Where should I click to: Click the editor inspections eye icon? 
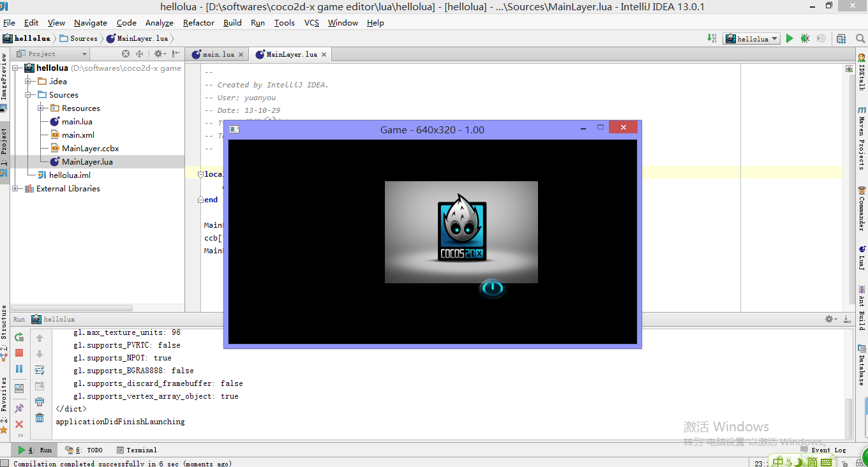[x=849, y=68]
